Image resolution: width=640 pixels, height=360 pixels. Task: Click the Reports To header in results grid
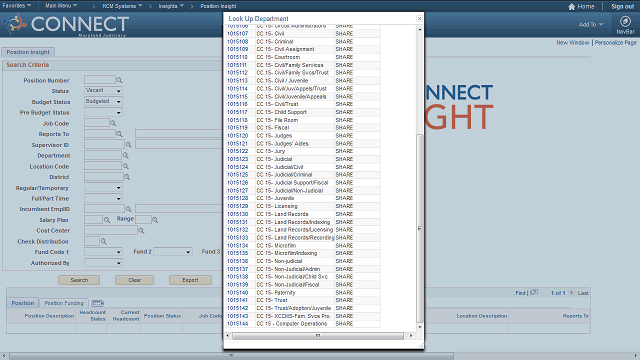pyautogui.click(x=575, y=316)
